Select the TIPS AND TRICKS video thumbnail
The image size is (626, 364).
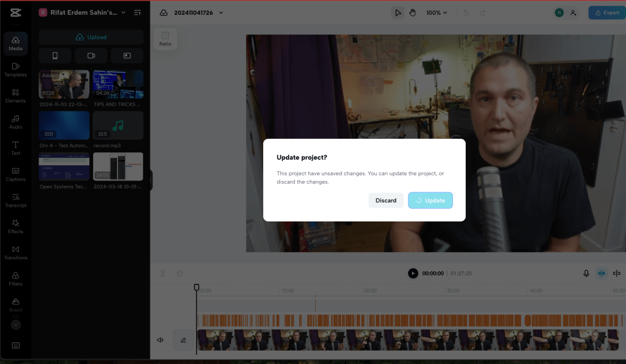pyautogui.click(x=118, y=84)
